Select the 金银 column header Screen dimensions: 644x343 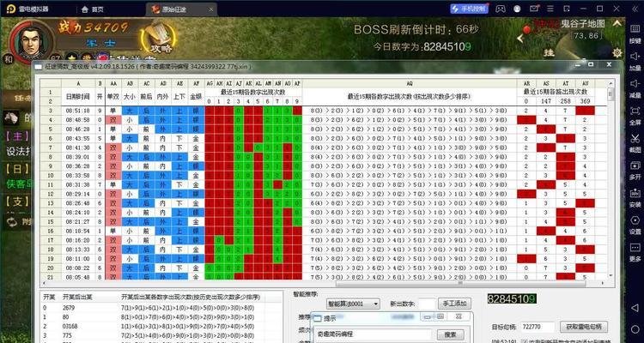(196, 96)
